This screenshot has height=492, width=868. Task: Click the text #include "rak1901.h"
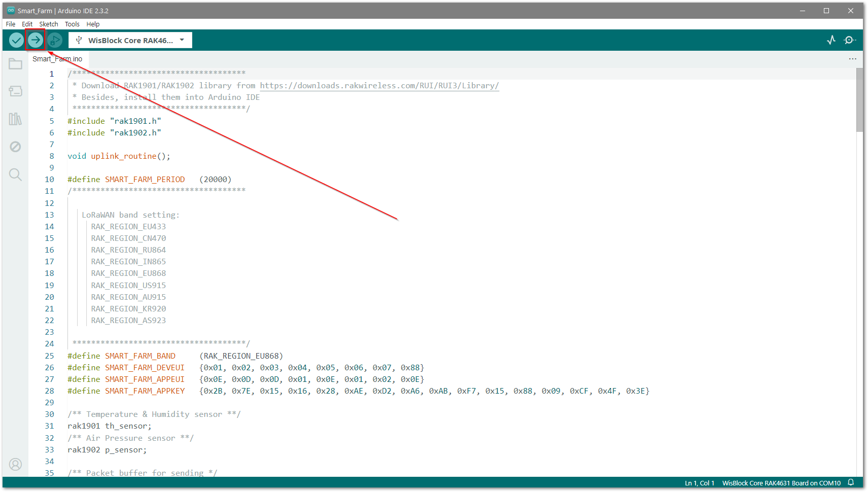pyautogui.click(x=114, y=121)
